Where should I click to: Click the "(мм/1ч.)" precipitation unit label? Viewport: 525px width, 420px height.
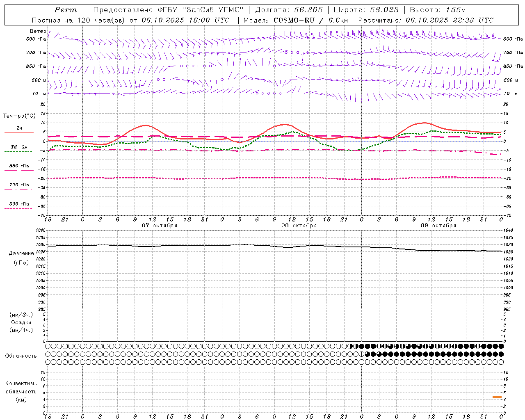point(21,330)
